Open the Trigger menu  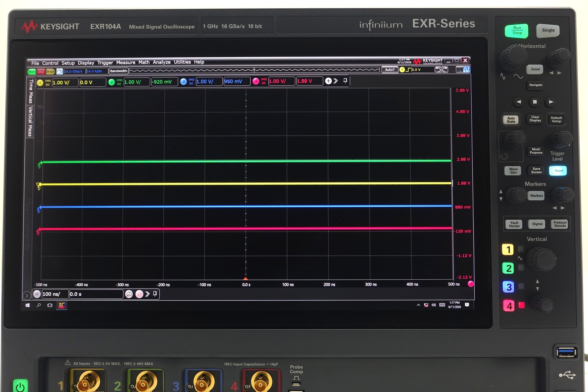(105, 63)
